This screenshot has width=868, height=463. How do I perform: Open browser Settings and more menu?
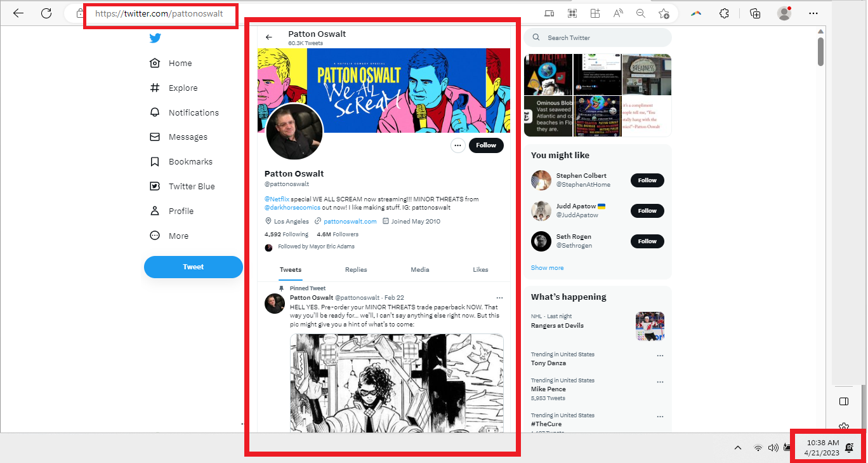pyautogui.click(x=813, y=13)
